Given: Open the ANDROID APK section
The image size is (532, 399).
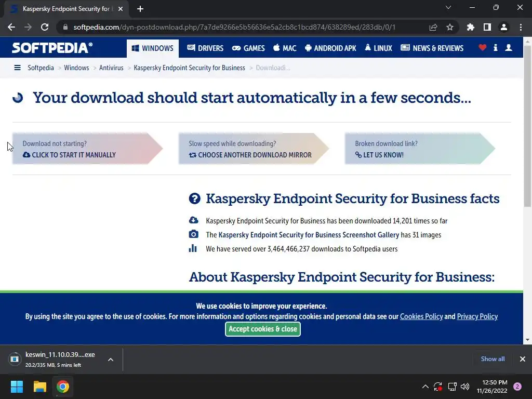Looking at the screenshot, I should [330, 48].
